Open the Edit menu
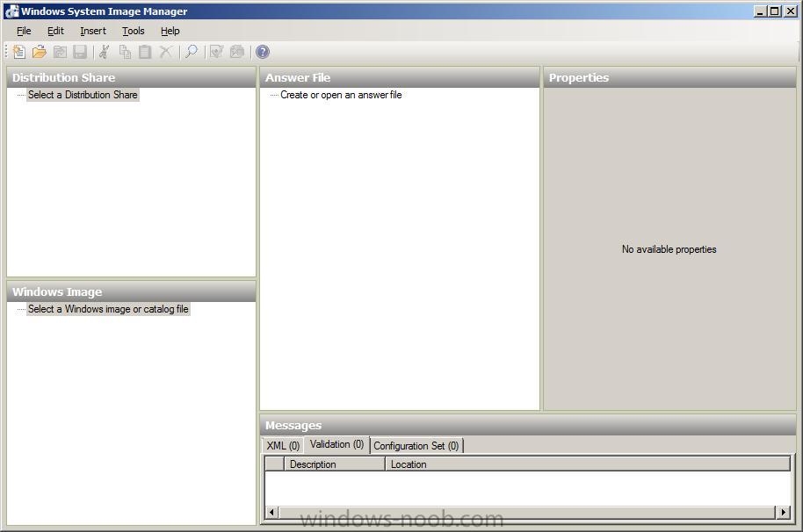The height and width of the screenshot is (532, 803). click(x=55, y=32)
